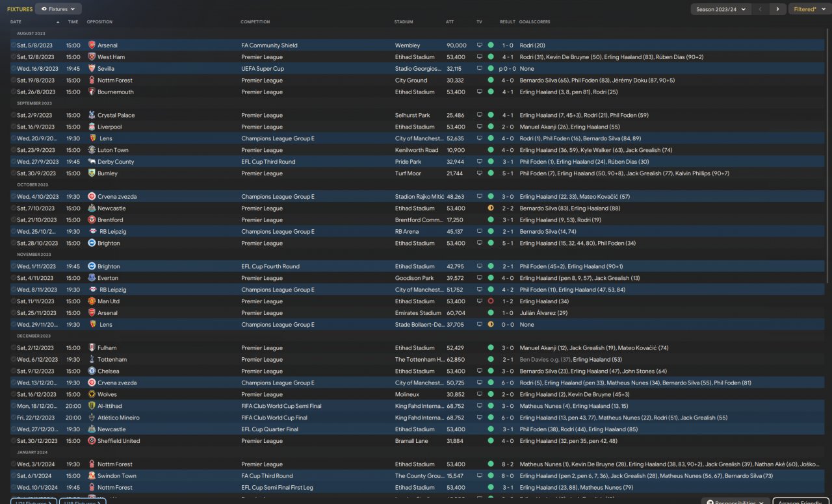Sort by the Att column header
The width and height of the screenshot is (832, 504).
click(450, 22)
